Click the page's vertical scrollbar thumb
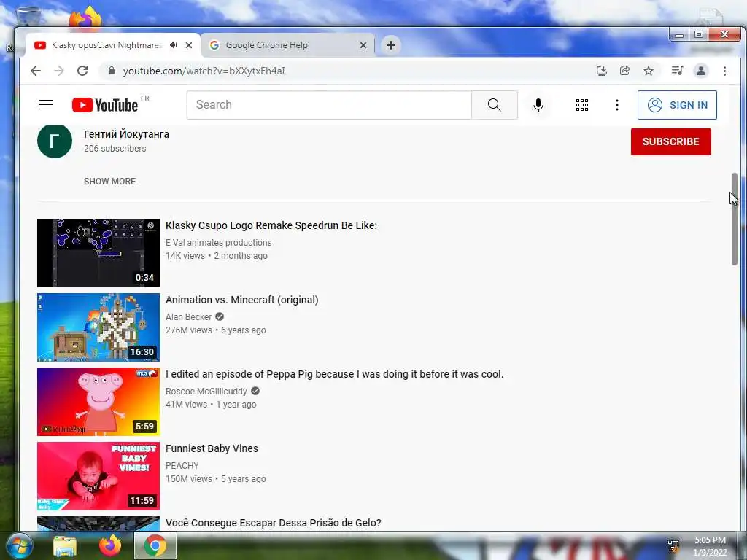 pos(734,219)
